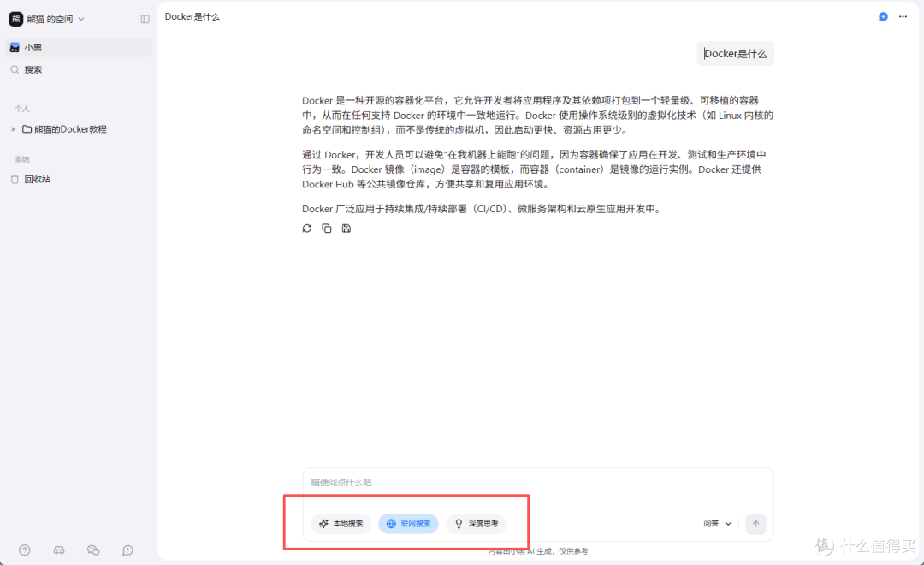Copy the answer with copy icon
Screen dimensions: 924x565
tap(327, 229)
